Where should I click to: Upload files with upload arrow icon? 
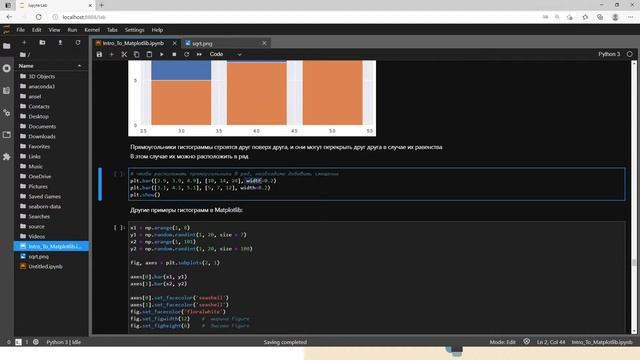point(60,42)
